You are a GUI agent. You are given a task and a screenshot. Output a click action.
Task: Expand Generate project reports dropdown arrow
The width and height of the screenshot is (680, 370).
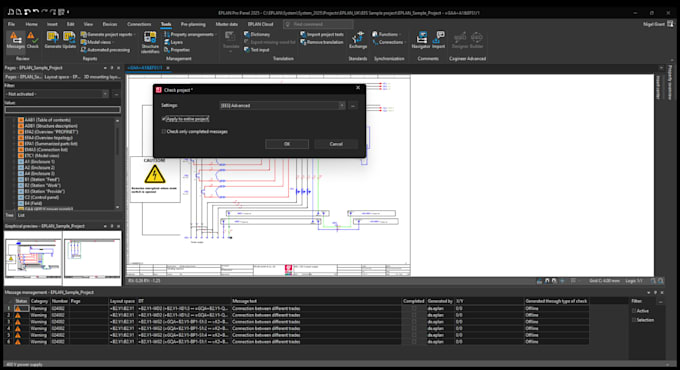[134, 34]
